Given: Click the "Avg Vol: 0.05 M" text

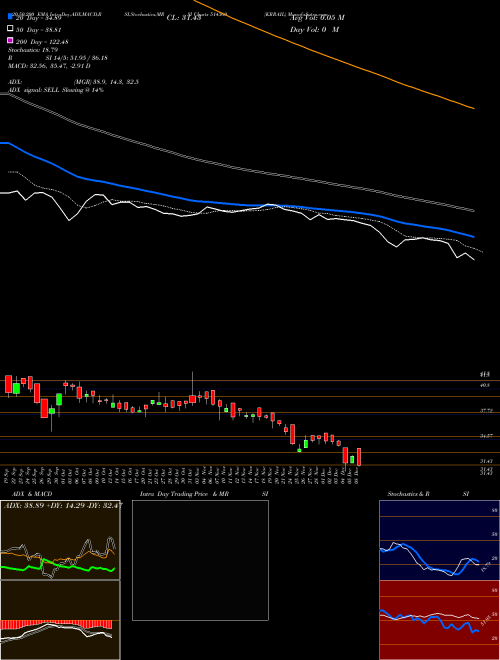Looking at the screenshot, I should 317,18.
